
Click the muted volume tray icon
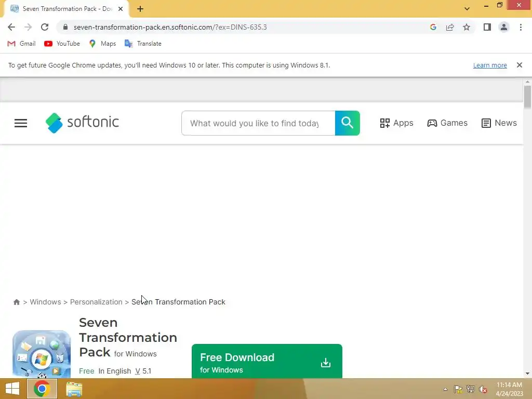(x=483, y=389)
